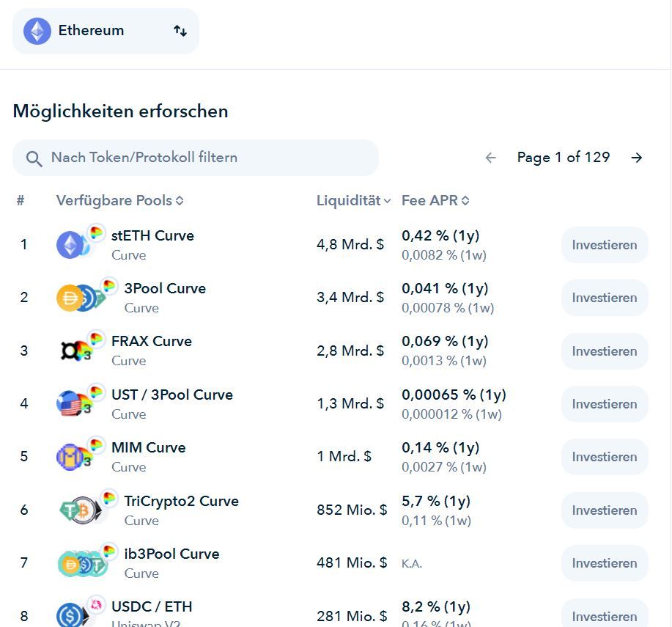Go to the next page arrow
The image size is (672, 627).
(x=637, y=158)
